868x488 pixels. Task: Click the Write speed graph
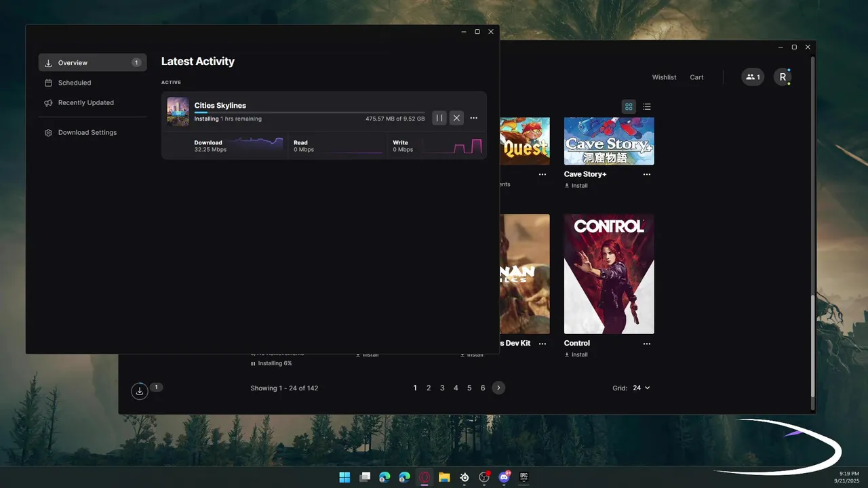pyautogui.click(x=452, y=145)
